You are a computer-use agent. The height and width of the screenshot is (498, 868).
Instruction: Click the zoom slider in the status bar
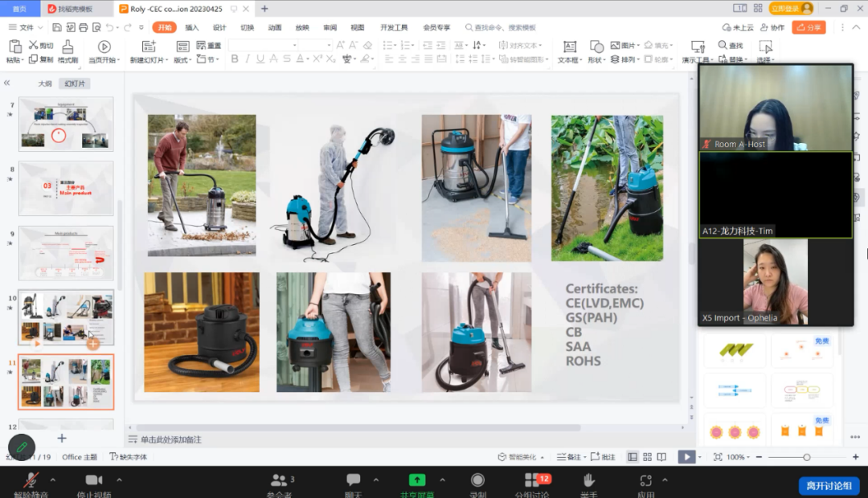pos(806,457)
